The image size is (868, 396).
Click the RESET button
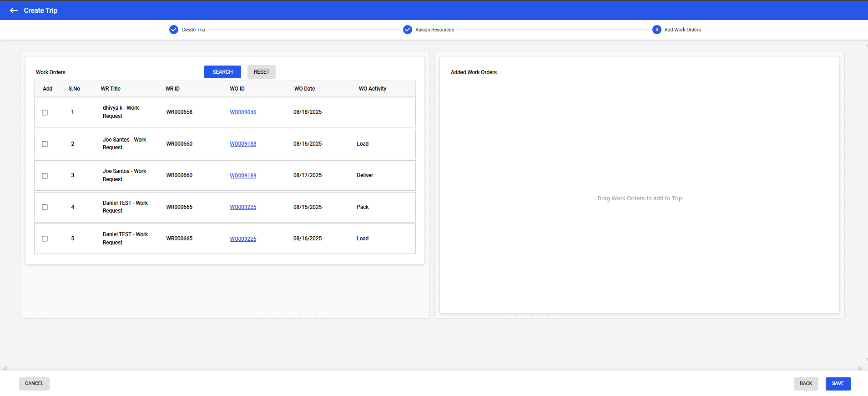[x=262, y=72]
